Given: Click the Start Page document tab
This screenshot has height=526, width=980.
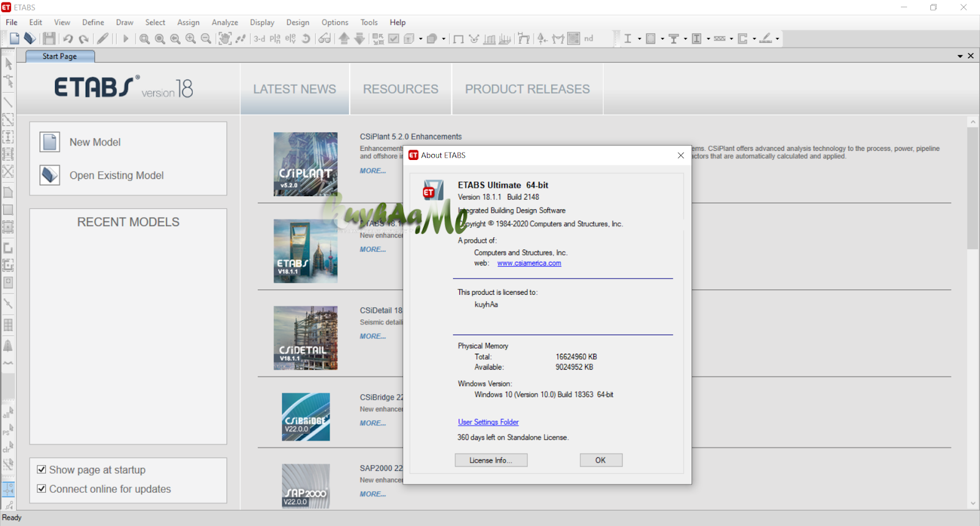Looking at the screenshot, I should tap(60, 56).
